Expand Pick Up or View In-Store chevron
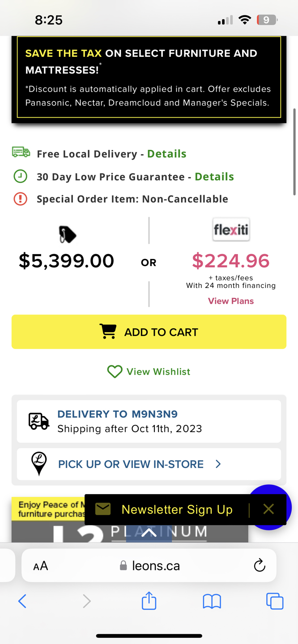The image size is (298, 644). coord(218,464)
